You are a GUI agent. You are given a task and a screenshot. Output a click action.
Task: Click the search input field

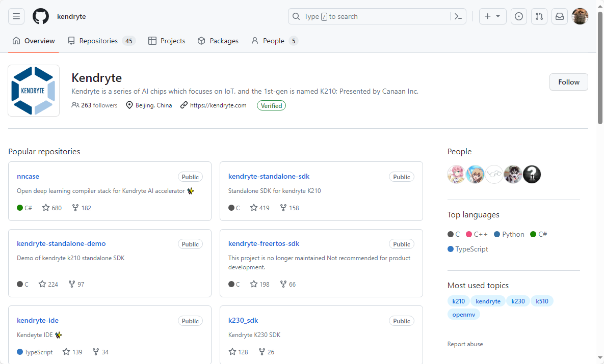tap(375, 16)
